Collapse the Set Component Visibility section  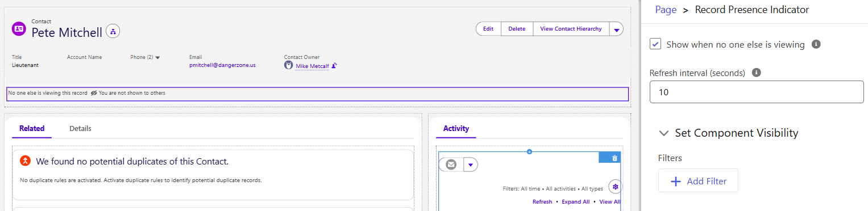[x=663, y=133]
